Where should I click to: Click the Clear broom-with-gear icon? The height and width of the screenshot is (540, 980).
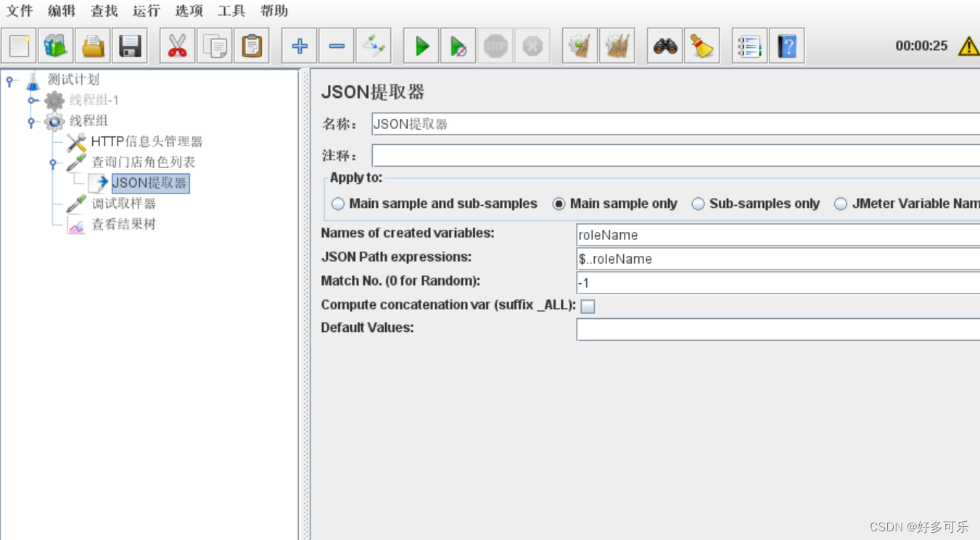[580, 46]
